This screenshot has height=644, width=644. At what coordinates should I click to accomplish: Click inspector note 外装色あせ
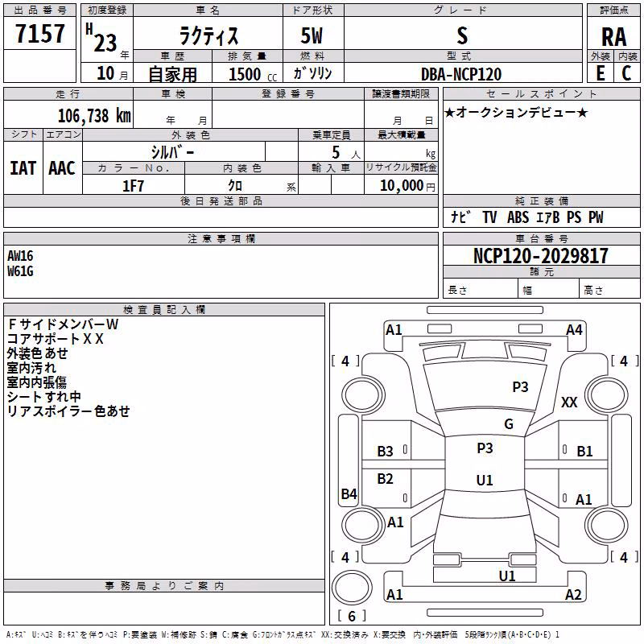pyautogui.click(x=37, y=353)
